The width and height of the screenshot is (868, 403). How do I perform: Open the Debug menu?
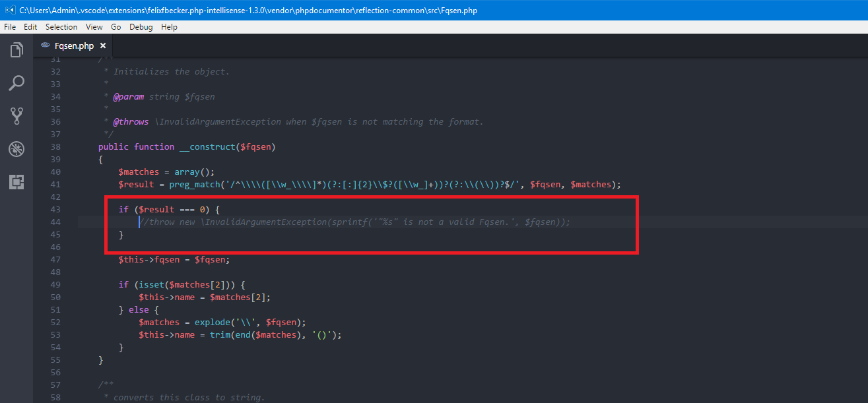[141, 26]
